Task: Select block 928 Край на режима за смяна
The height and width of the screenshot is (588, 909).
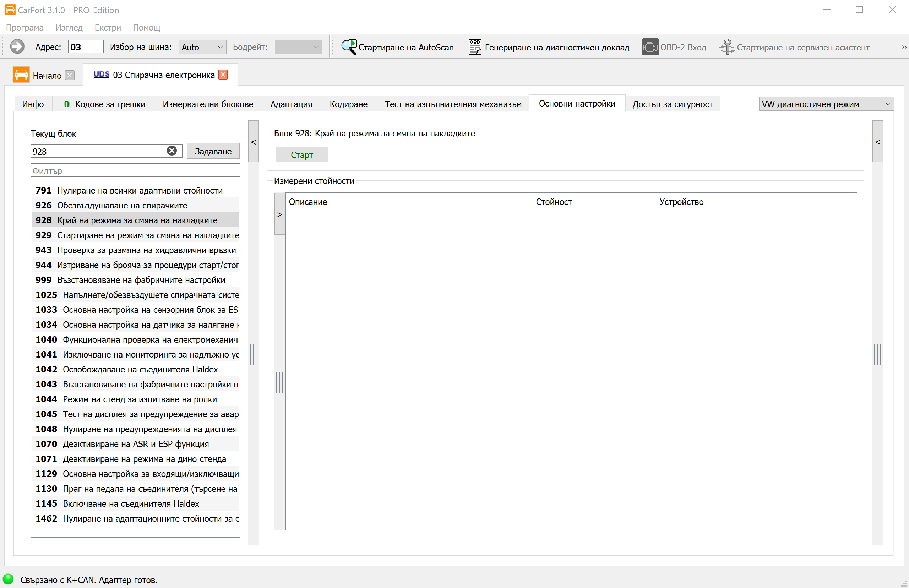Action: [x=136, y=220]
